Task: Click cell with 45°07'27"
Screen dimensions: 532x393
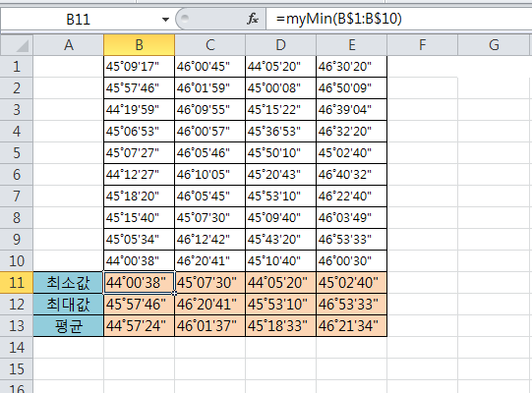Action: 139,153
